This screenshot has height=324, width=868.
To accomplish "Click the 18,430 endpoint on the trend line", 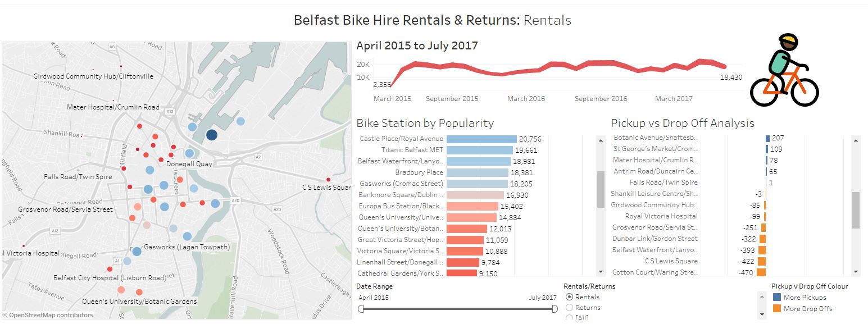I will point(726,67).
